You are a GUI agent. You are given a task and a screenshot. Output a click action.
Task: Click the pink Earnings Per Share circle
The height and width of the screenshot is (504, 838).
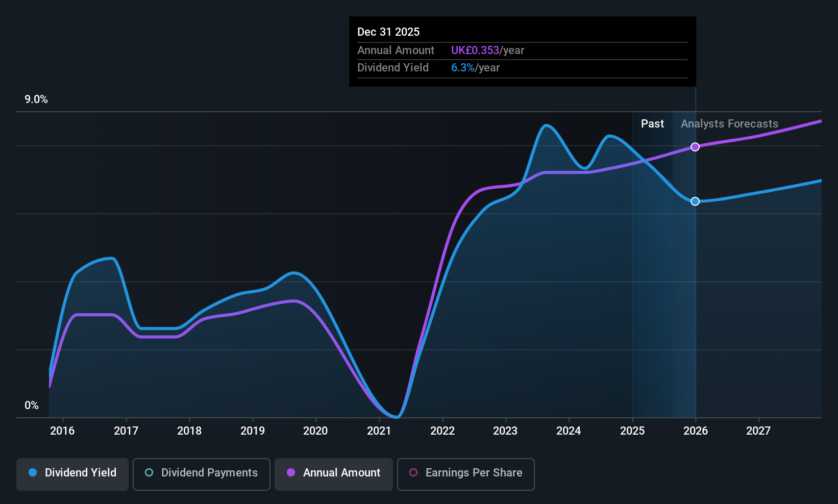pos(413,472)
